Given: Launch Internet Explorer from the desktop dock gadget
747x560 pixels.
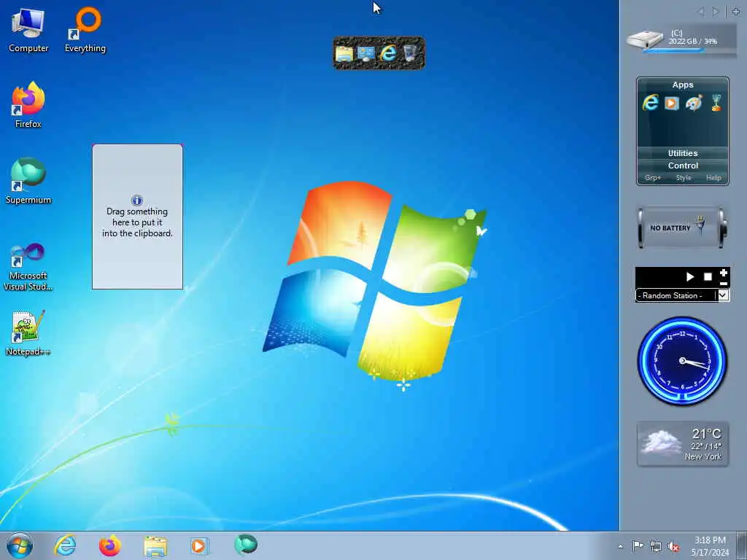Looking at the screenshot, I should point(388,53).
